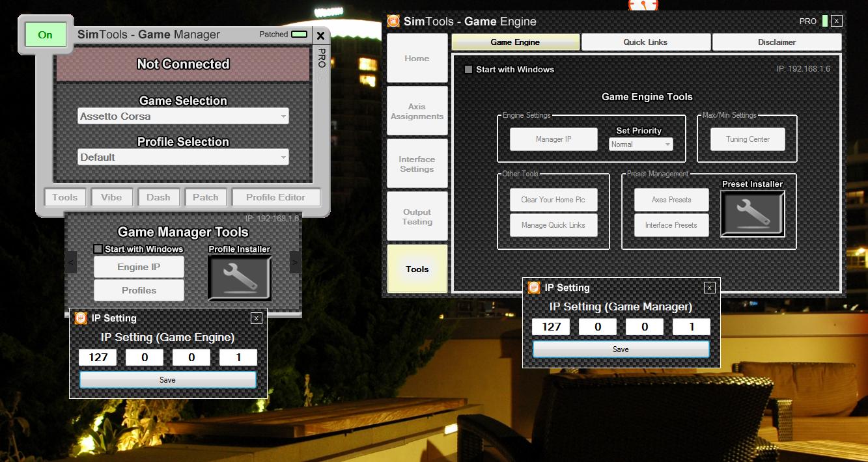
Task: Click the Interface Presets button
Action: click(671, 225)
